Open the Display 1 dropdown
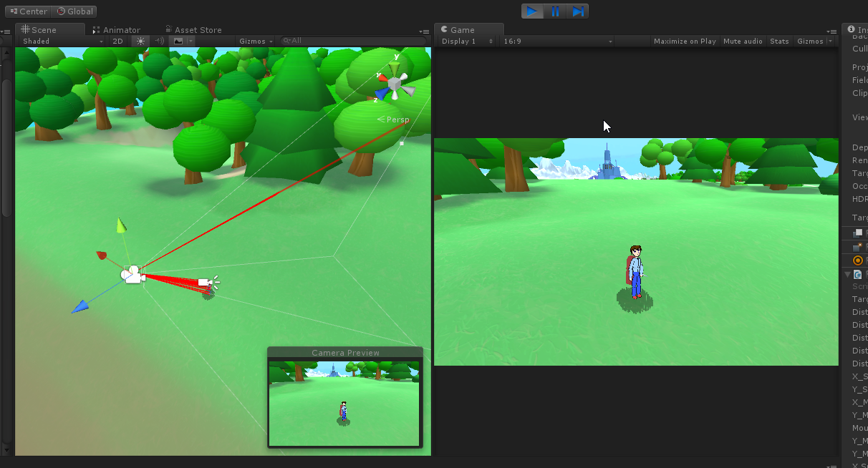868x468 pixels. pyautogui.click(x=467, y=42)
